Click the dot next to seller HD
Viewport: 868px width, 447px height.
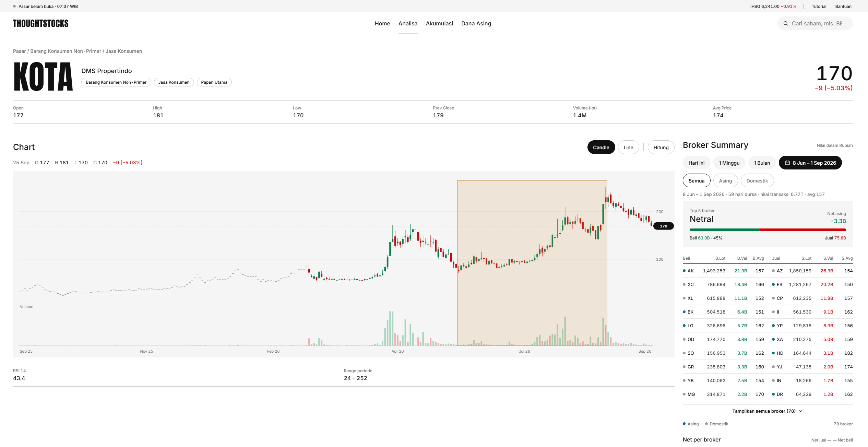[x=773, y=353]
